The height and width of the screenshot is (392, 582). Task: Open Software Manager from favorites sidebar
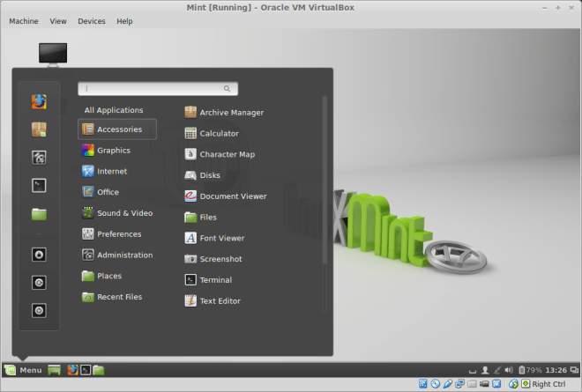(39, 129)
